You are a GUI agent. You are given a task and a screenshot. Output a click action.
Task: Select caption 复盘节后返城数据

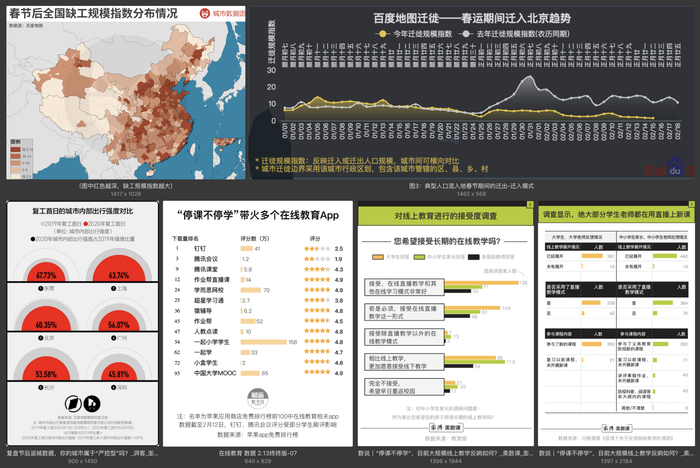(83, 453)
